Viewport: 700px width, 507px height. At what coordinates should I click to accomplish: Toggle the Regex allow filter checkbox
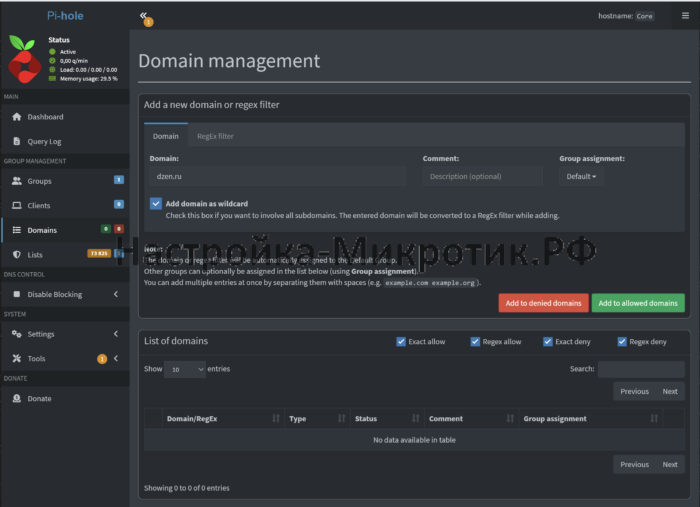pyautogui.click(x=475, y=342)
